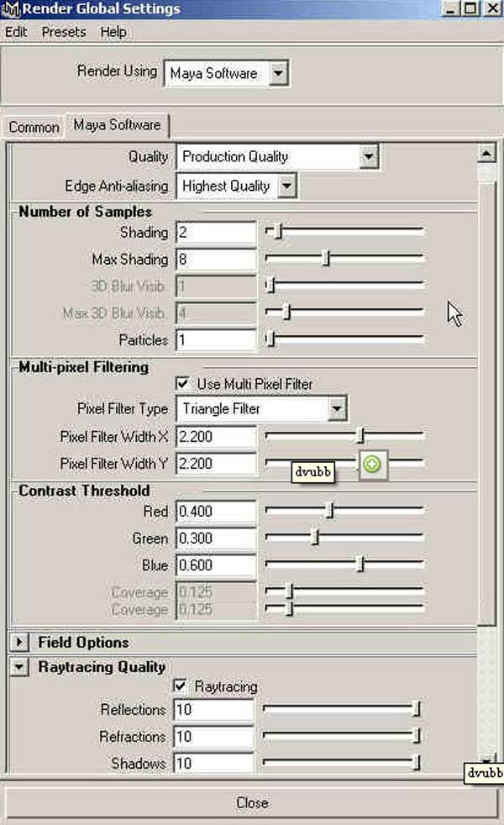Screen dimensions: 504x825
Task: Open the Pixel Filter Type dropdown
Action: tap(261, 409)
